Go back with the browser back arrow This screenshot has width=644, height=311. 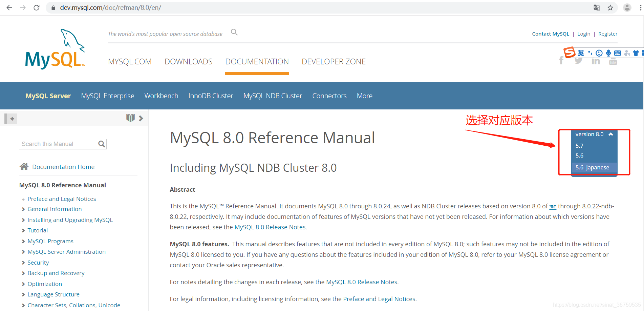(9, 7)
